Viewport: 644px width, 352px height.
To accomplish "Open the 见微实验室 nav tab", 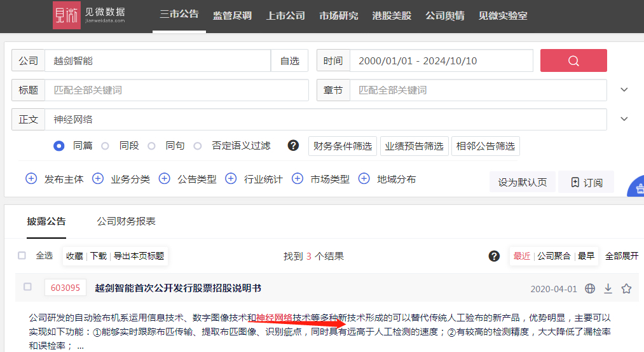I will (503, 16).
